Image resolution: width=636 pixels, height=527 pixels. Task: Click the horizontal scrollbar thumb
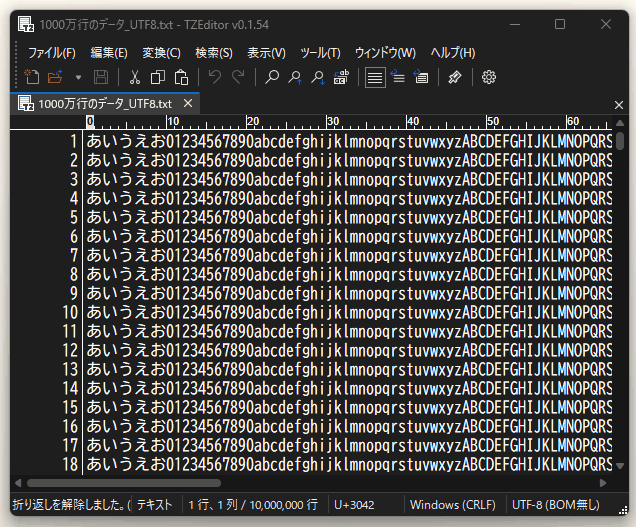(x=124, y=483)
